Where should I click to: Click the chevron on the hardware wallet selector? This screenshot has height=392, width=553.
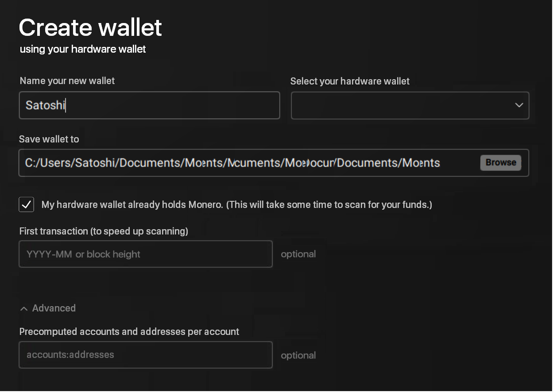pyautogui.click(x=519, y=105)
